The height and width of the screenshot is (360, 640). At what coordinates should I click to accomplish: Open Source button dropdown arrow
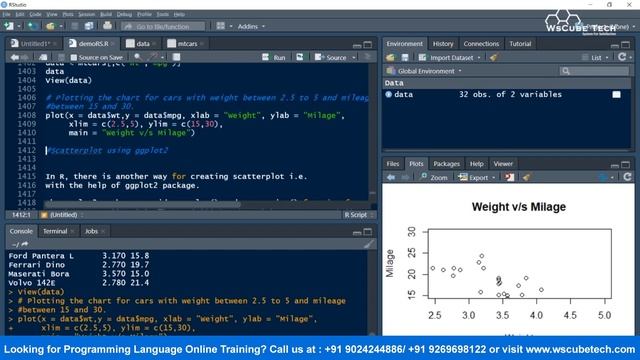pyautogui.click(x=354, y=58)
